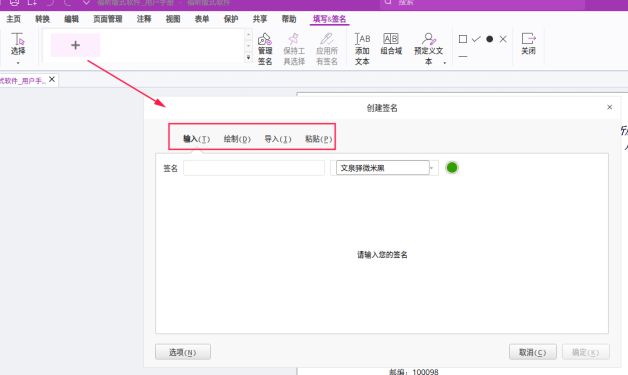Viewport: 628px width, 375px height.
Task: Click the print icon in title bar
Action: pos(14,2)
